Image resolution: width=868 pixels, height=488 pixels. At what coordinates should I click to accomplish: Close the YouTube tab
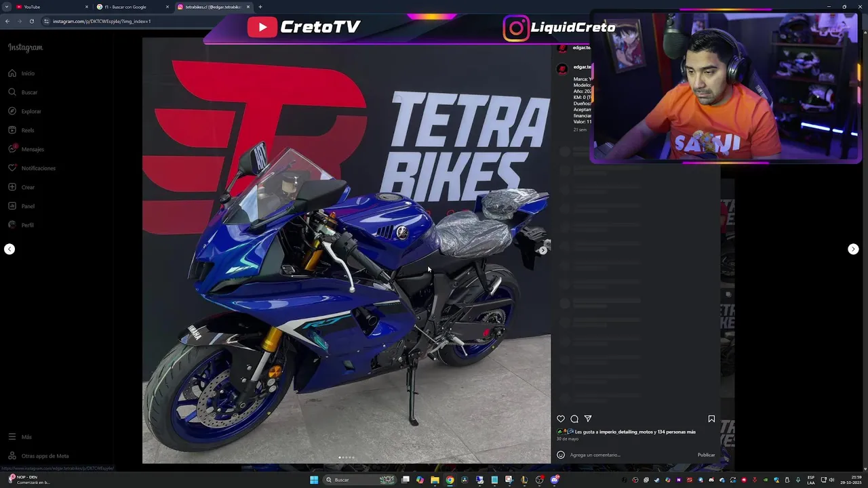[87, 7]
